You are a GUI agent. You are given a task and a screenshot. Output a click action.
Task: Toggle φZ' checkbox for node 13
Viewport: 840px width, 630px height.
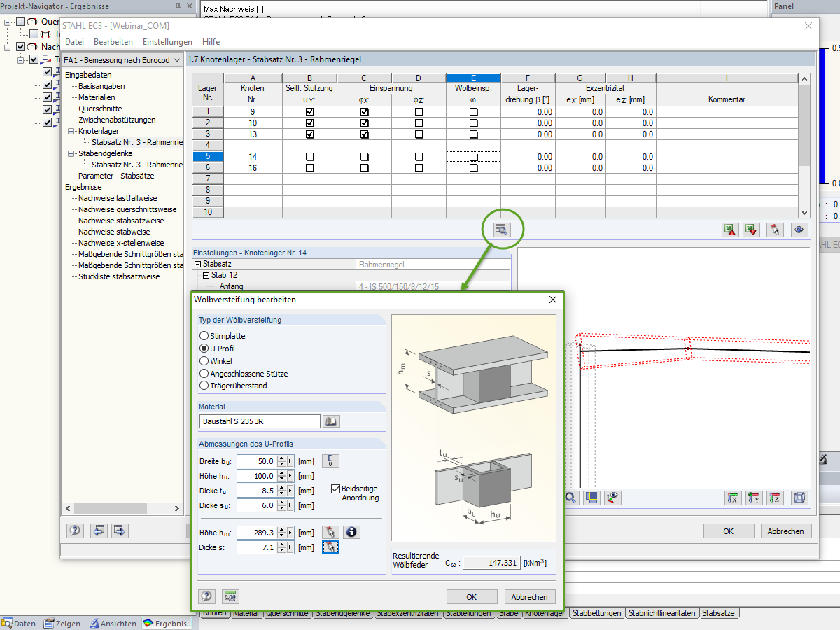419,134
